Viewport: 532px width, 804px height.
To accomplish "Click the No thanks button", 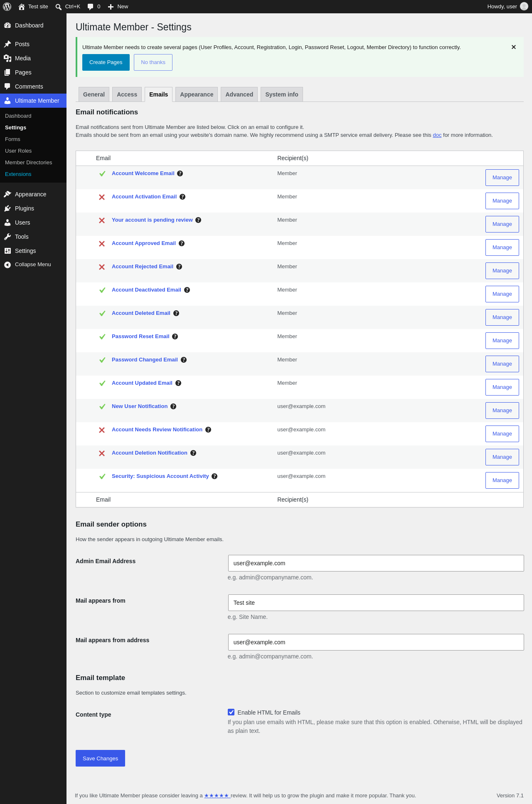I will tap(153, 62).
